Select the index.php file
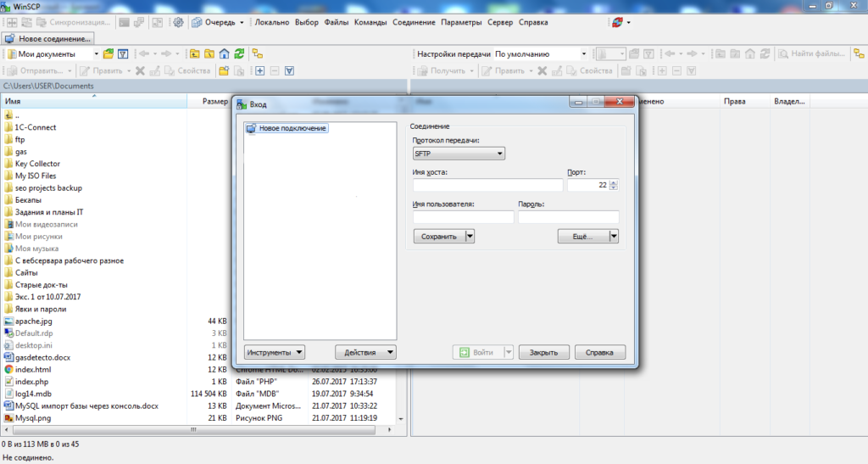The width and height of the screenshot is (868, 464). point(31,382)
